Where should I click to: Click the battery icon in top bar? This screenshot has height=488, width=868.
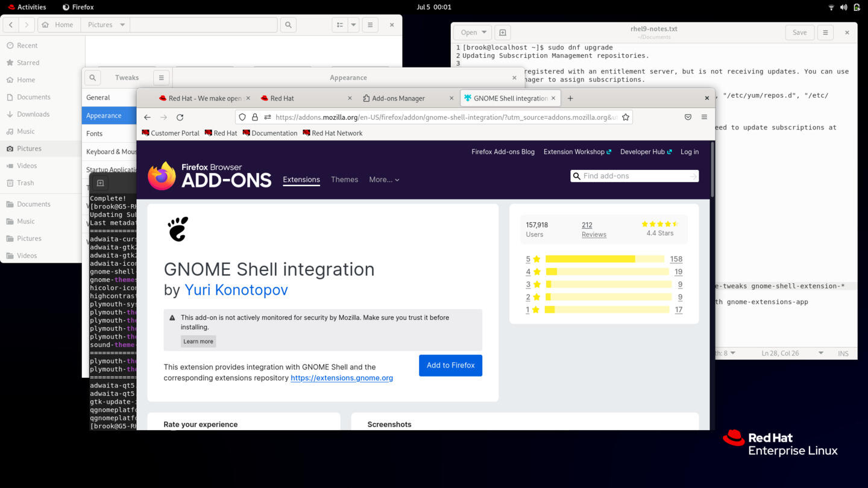pos(857,7)
